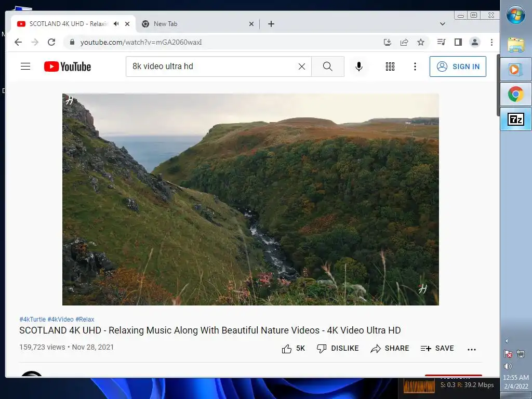Go to the YouTube home logo
The width and height of the screenshot is (532, 399).
point(68,66)
